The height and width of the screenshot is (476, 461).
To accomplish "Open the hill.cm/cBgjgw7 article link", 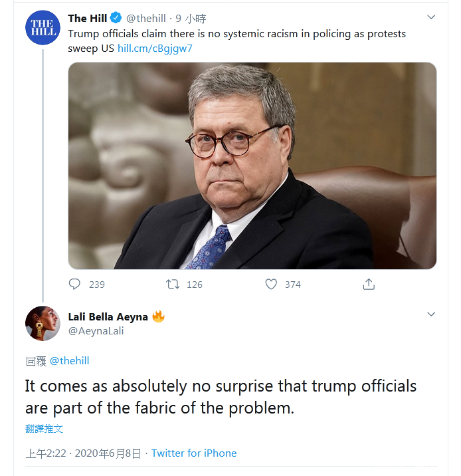I will pyautogui.click(x=155, y=48).
